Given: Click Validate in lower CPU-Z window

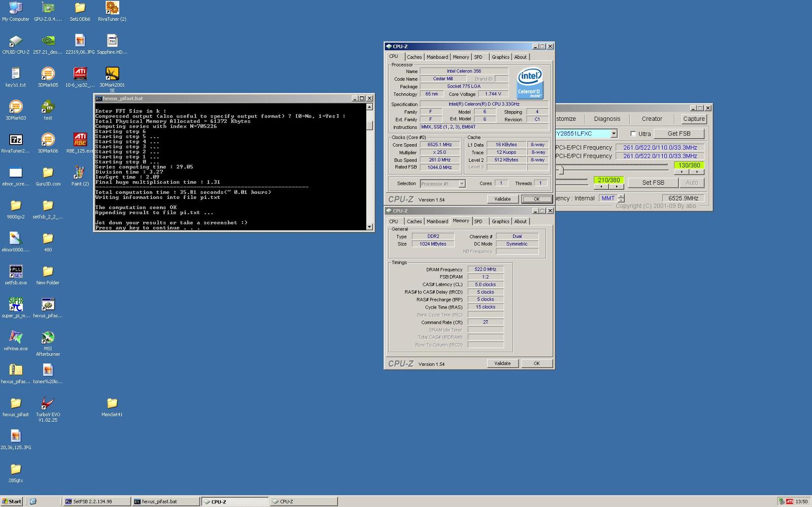Looking at the screenshot, I should tap(502, 363).
